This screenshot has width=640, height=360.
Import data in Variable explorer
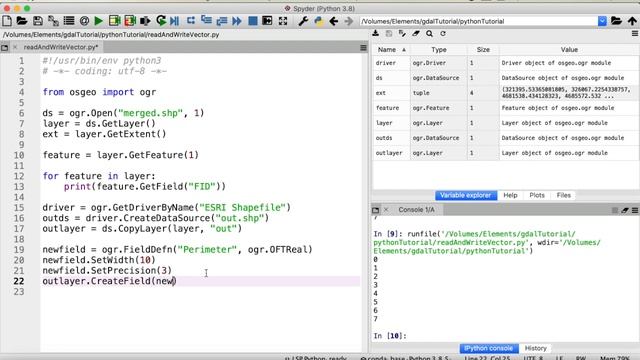(376, 33)
